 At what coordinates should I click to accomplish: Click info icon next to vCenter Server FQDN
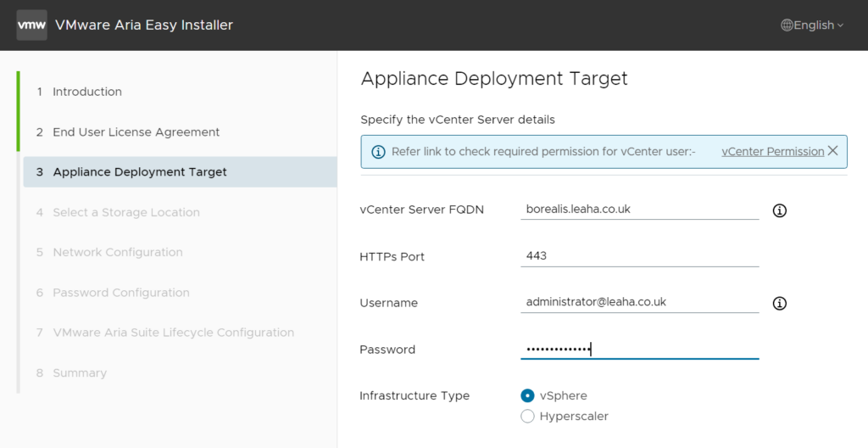(780, 210)
